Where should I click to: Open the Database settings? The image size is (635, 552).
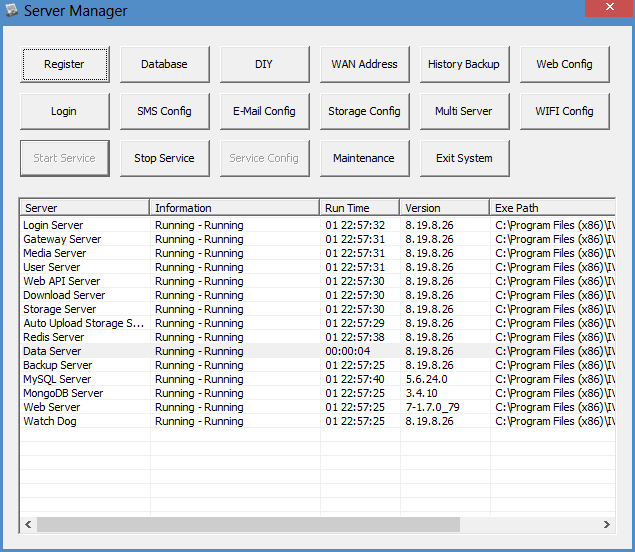(164, 64)
